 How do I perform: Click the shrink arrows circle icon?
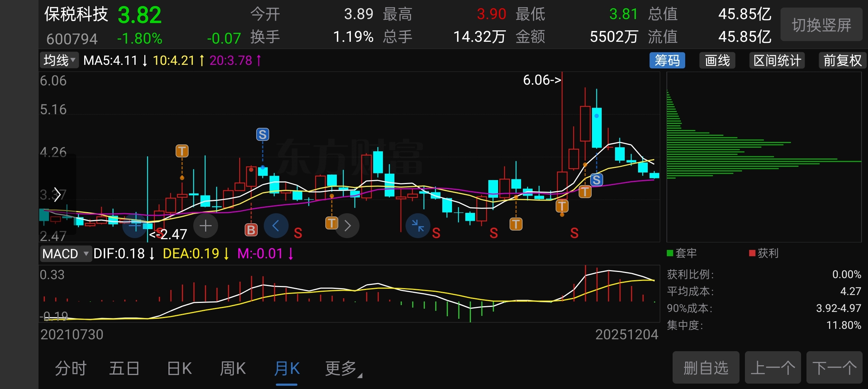click(418, 226)
